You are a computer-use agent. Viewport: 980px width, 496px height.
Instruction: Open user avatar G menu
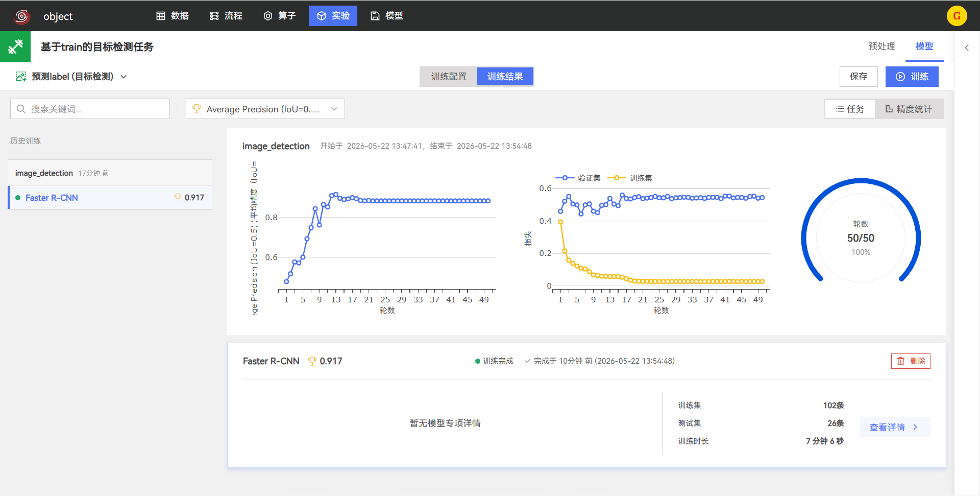(957, 16)
